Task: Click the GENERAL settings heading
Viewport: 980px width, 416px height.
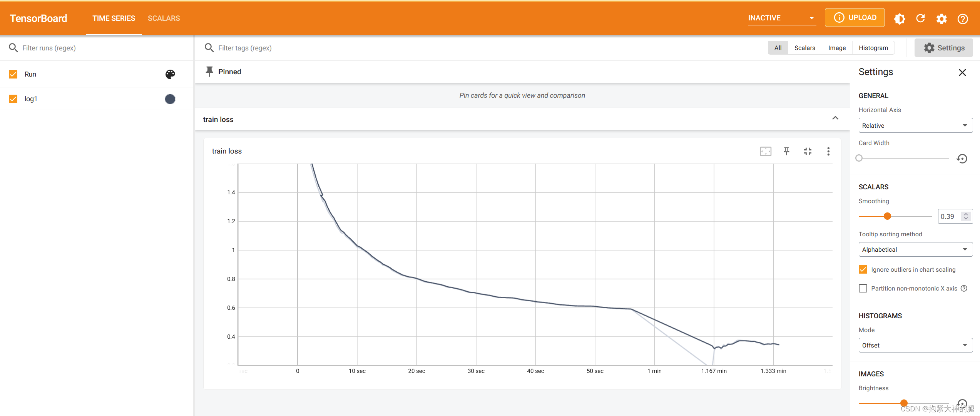Action: click(x=873, y=96)
